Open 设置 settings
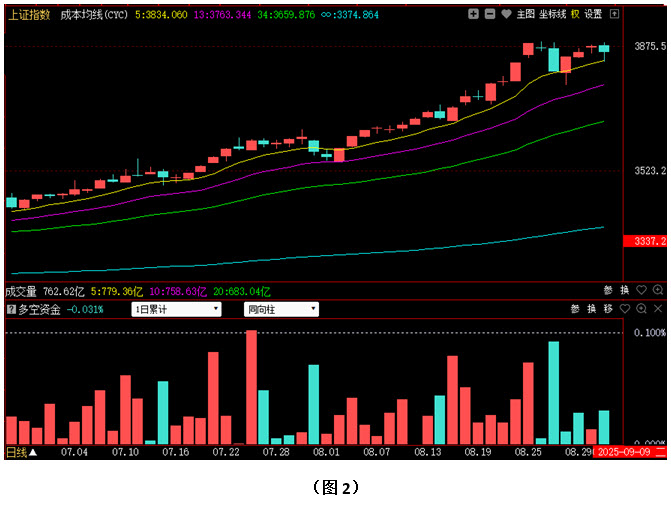Screen dimensions: 671x506 point(593,14)
